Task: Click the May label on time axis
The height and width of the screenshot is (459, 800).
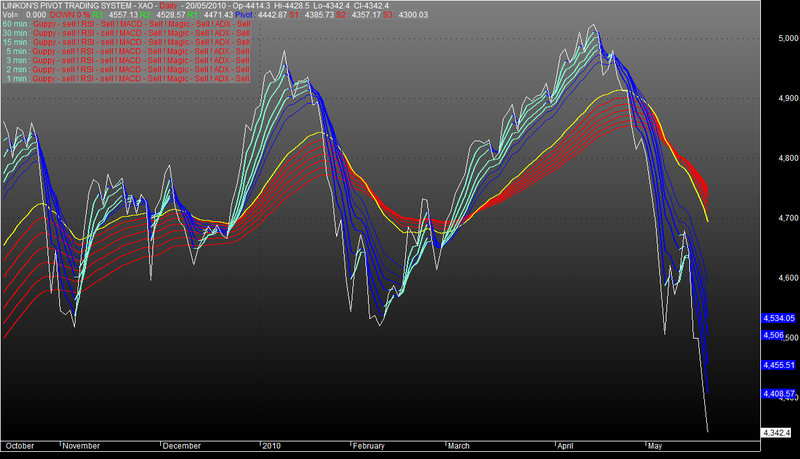Action: tap(655, 446)
